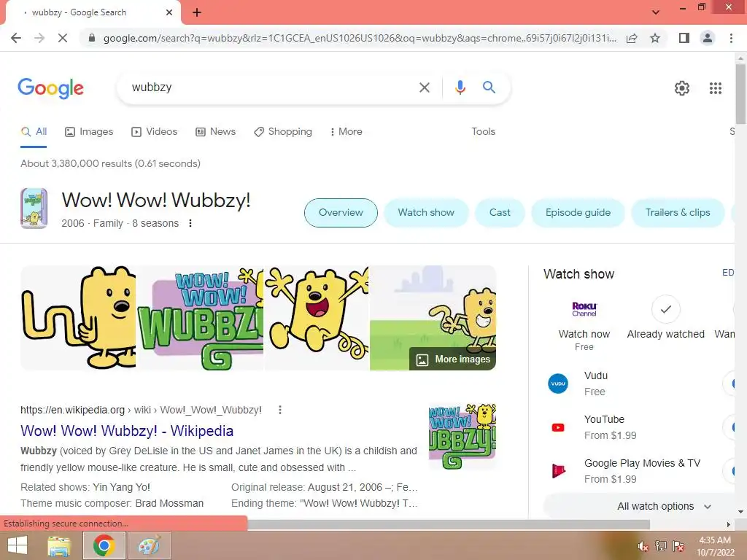Image resolution: width=747 pixels, height=560 pixels.
Task: Share this page via share icon
Action: coord(632,38)
